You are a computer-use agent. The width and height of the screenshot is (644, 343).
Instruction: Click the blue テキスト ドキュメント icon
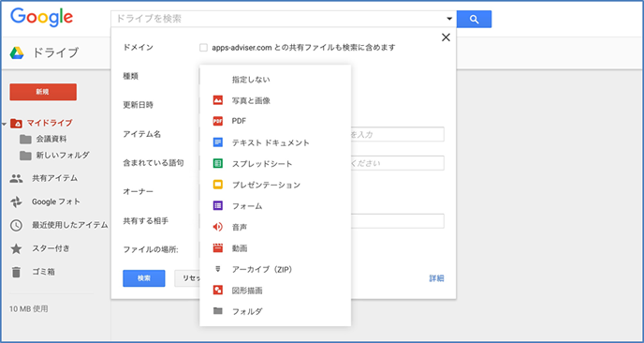[218, 142]
